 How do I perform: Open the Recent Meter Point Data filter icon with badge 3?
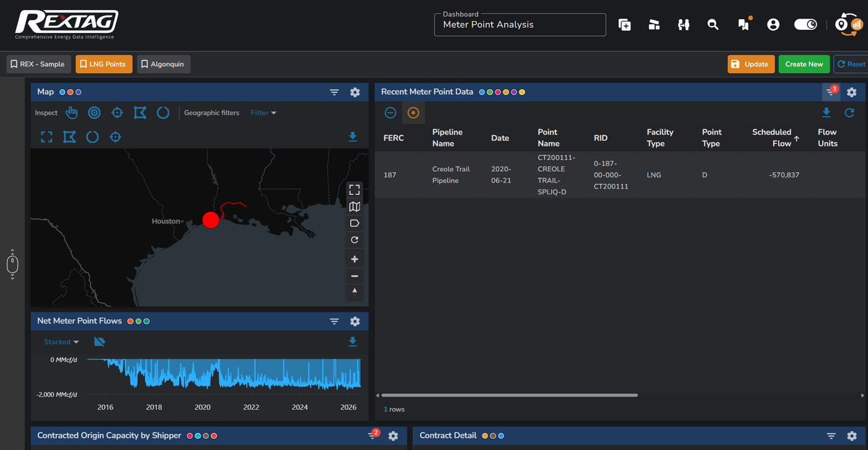pos(831,92)
